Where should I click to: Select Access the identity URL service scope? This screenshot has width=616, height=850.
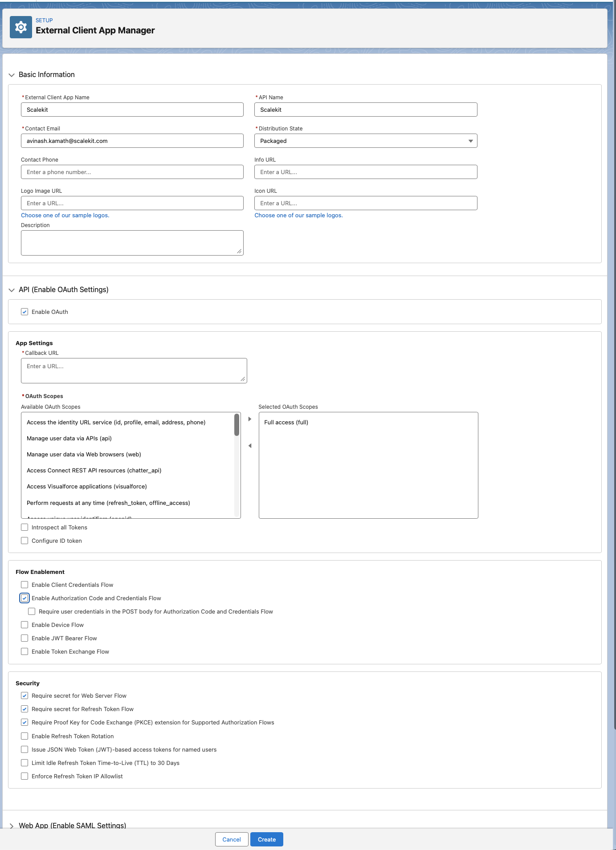pyautogui.click(x=128, y=422)
